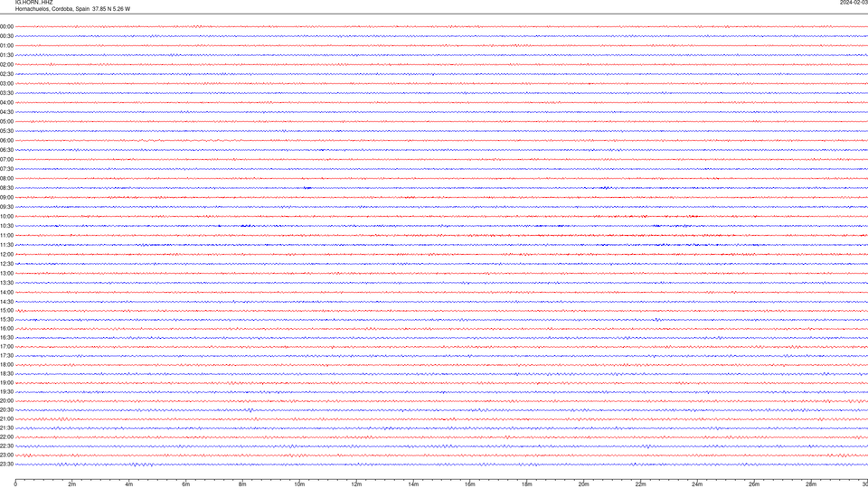Click the '07:30' time row label

click(6, 169)
